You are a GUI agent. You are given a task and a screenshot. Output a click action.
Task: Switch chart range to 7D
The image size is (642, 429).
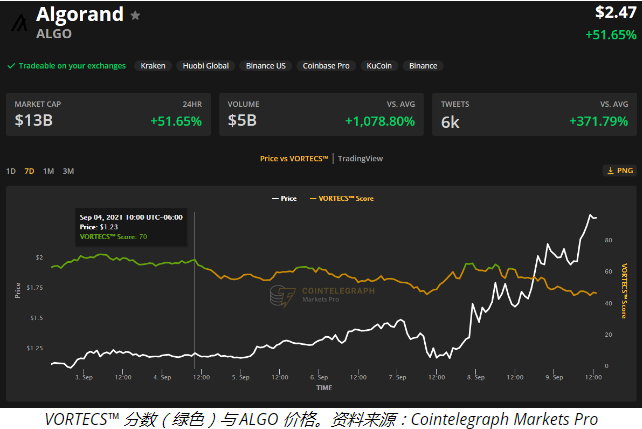(29, 171)
